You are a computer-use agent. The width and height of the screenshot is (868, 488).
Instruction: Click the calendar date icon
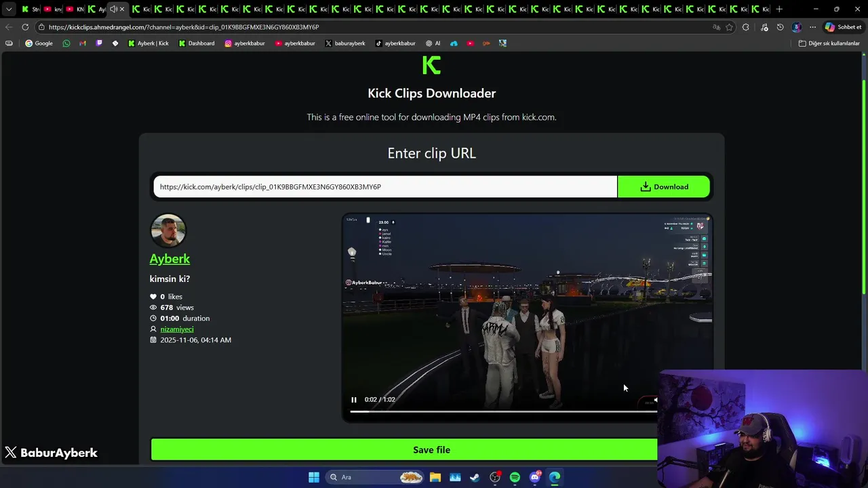153,340
